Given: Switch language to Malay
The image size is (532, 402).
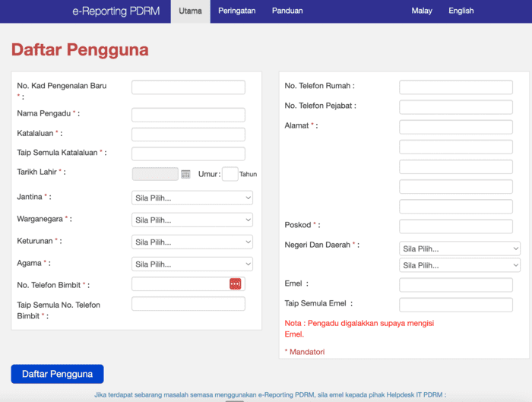Looking at the screenshot, I should point(422,11).
